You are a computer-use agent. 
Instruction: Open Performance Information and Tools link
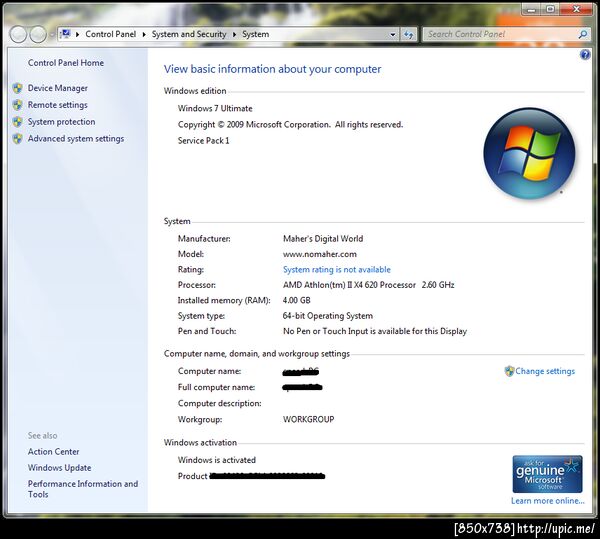click(83, 489)
